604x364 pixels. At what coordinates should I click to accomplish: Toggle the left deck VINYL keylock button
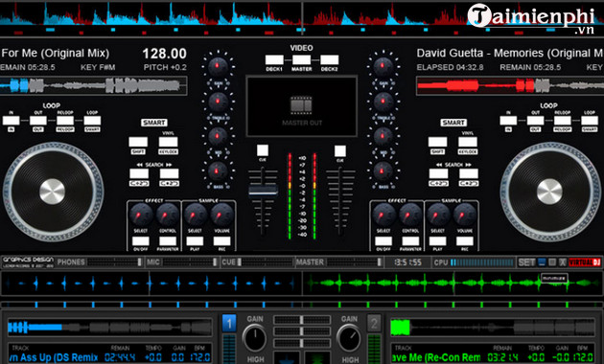pyautogui.click(x=169, y=142)
